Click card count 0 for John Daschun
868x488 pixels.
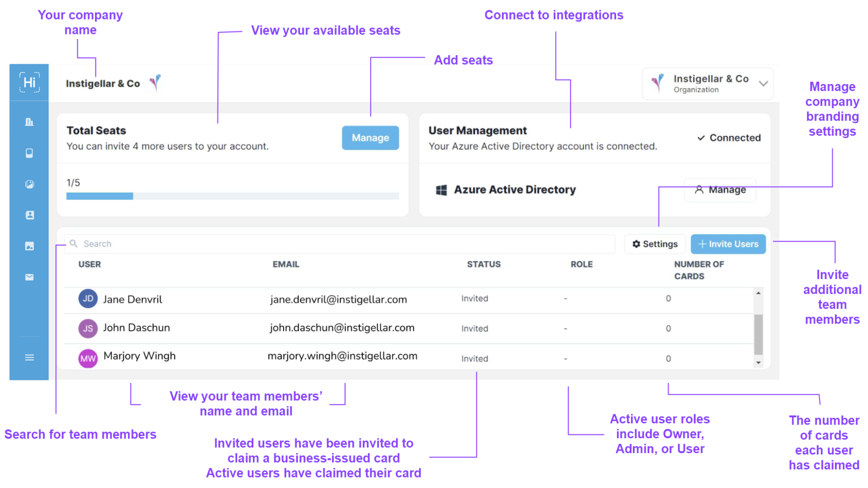(668, 329)
